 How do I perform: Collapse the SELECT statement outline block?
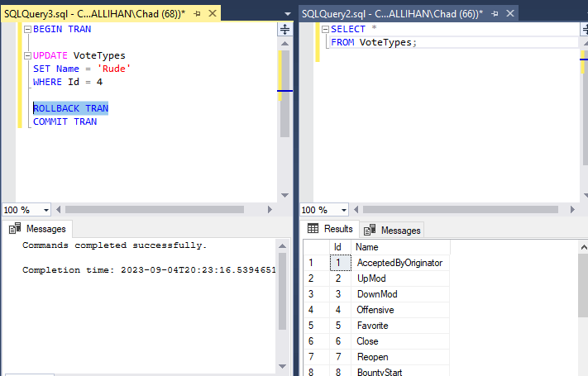tap(324, 29)
